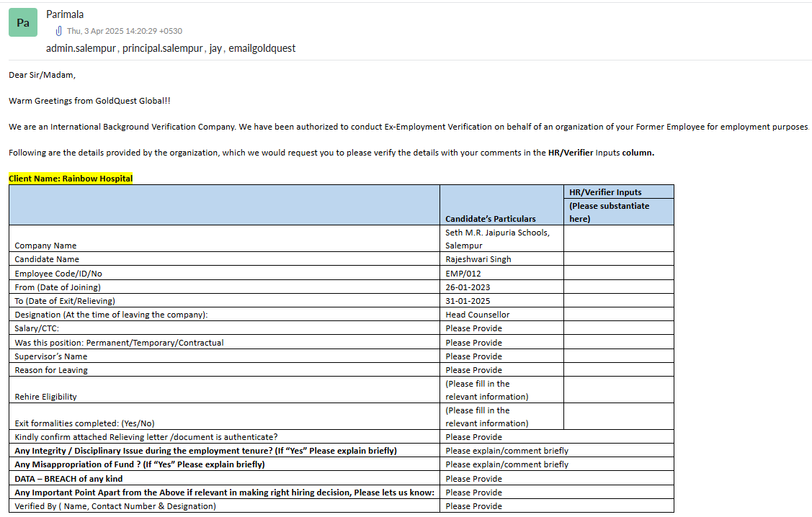The height and width of the screenshot is (517, 812).
Task: Click empty verifier cell for Date of Joining
Action: pyautogui.click(x=618, y=287)
